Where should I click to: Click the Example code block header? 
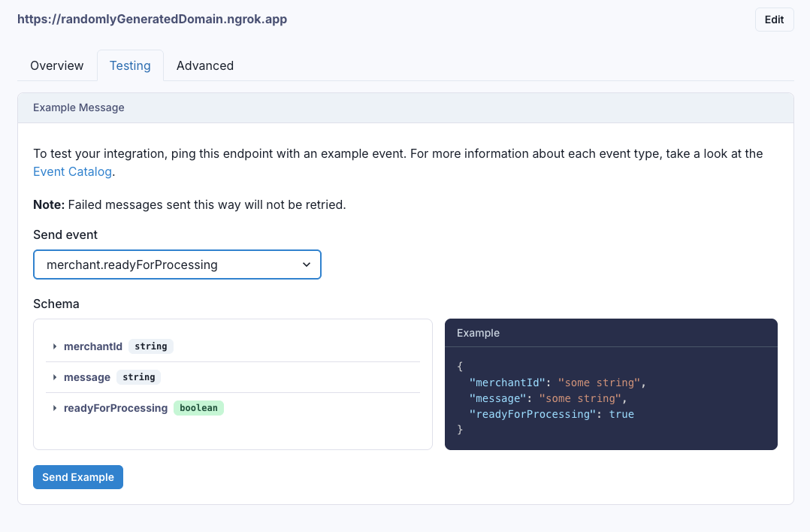tap(479, 332)
